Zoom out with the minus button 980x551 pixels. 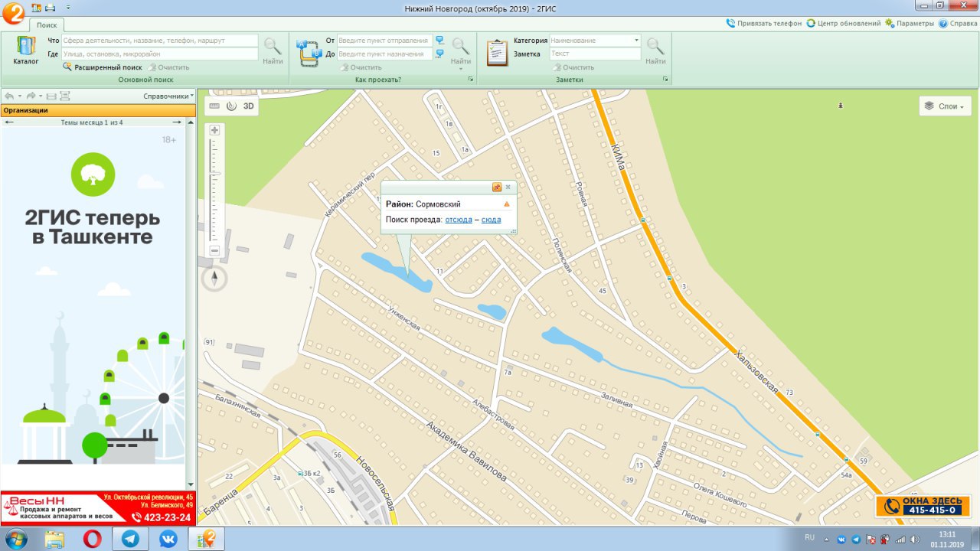(x=214, y=251)
